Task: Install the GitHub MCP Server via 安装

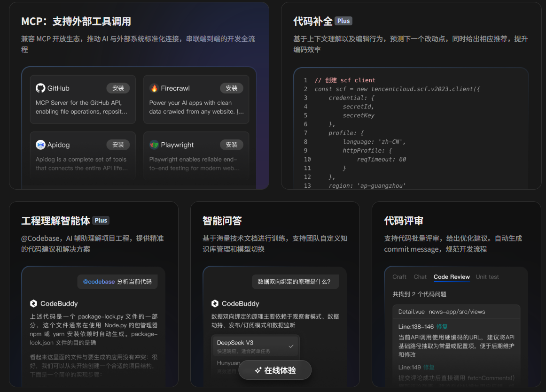Action: [x=118, y=88]
